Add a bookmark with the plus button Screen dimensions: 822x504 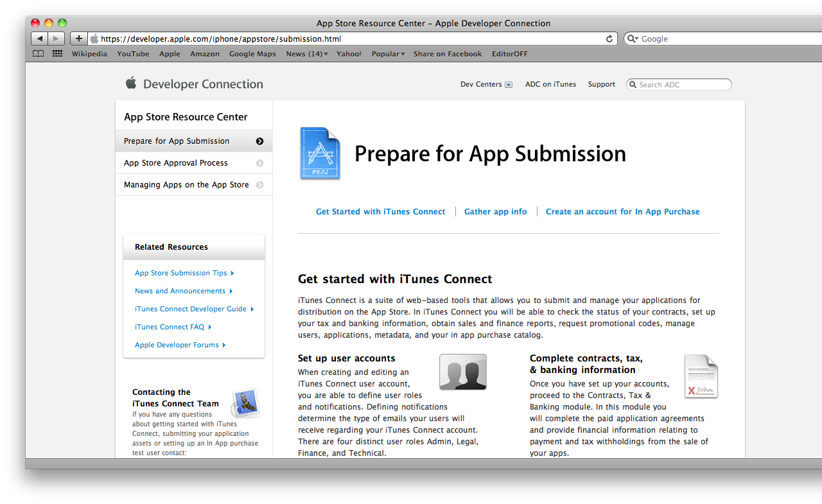click(79, 39)
